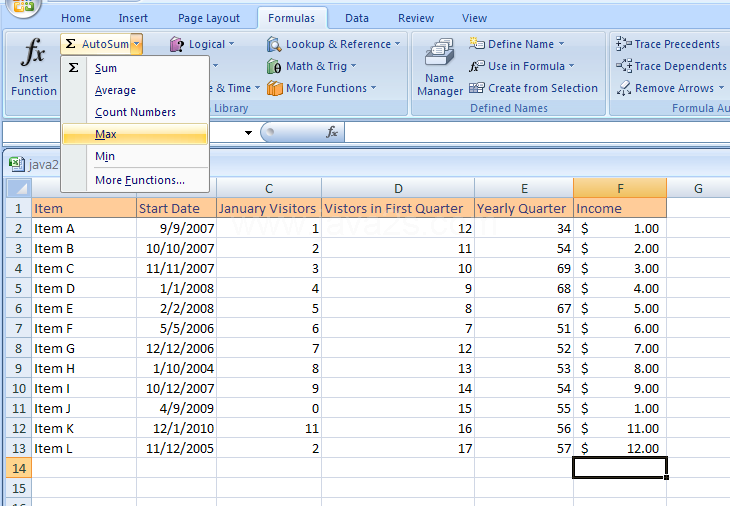This screenshot has height=506, width=730.
Task: Click Create from Selection
Action: coord(534,88)
